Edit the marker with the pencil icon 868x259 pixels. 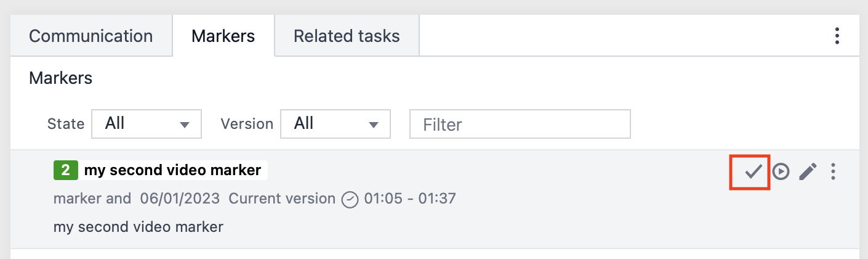tap(808, 171)
